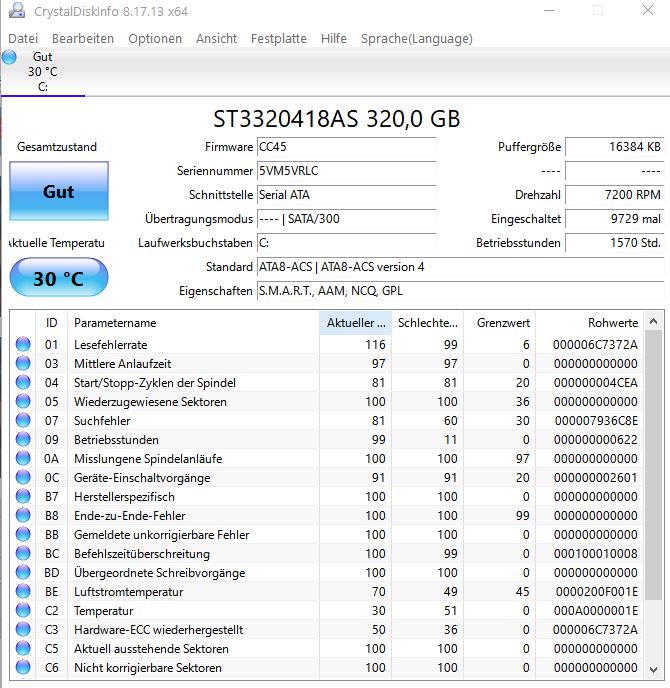The image size is (670, 688).
Task: Click status orb of Start/Stopp-Zyklen der Spindel row
Action: pos(23,382)
